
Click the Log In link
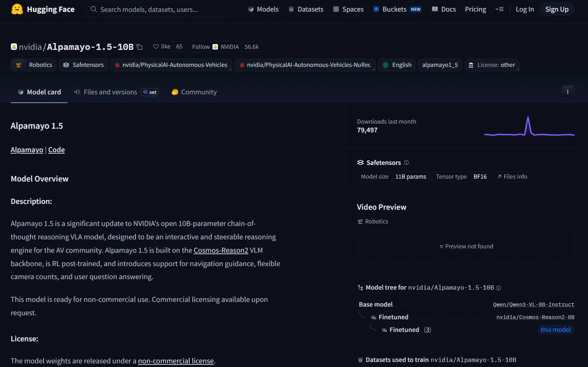click(x=525, y=9)
